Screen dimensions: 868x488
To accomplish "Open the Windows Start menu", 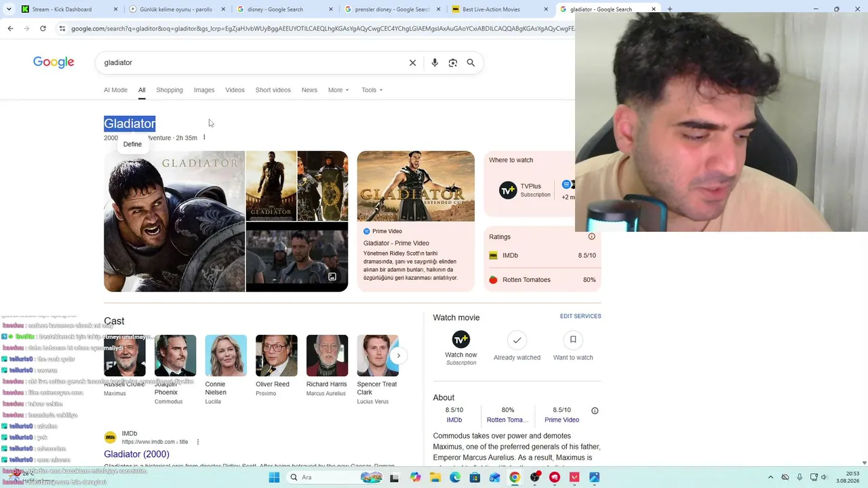I will 274,477.
